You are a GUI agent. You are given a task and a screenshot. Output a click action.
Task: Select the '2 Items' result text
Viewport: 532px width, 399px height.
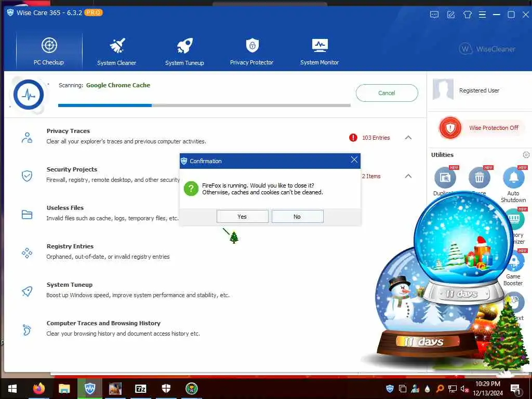click(x=371, y=176)
